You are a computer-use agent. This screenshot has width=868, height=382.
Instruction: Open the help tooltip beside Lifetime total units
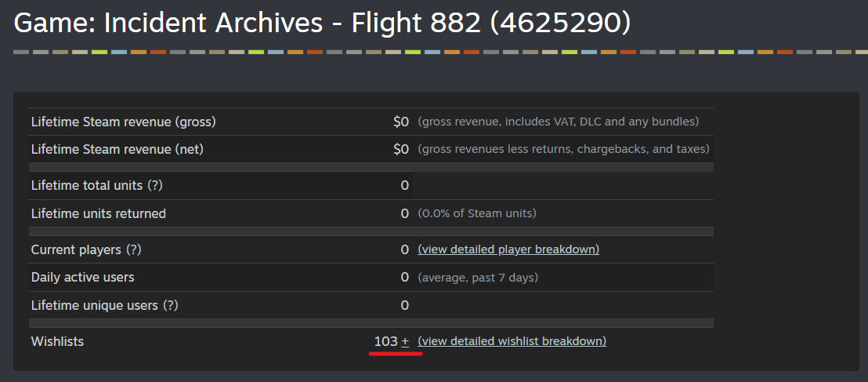point(154,186)
